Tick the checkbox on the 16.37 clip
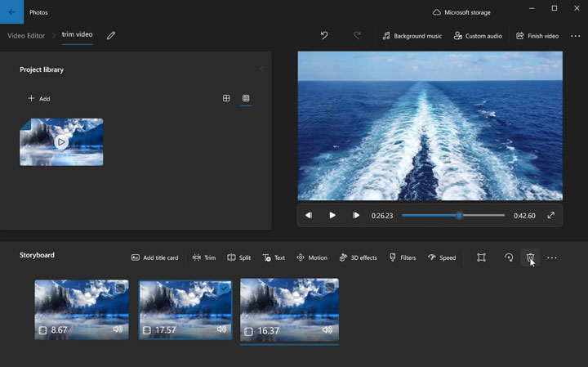Screen dimensions: 588x367 pos(330,286)
